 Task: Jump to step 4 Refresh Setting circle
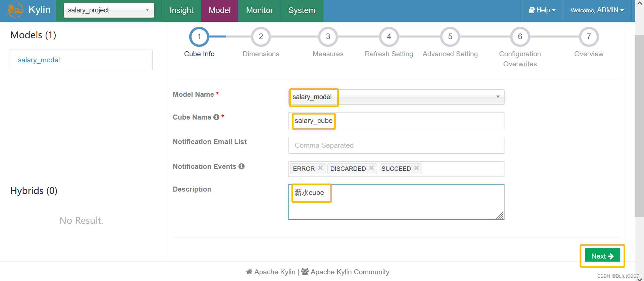389,37
